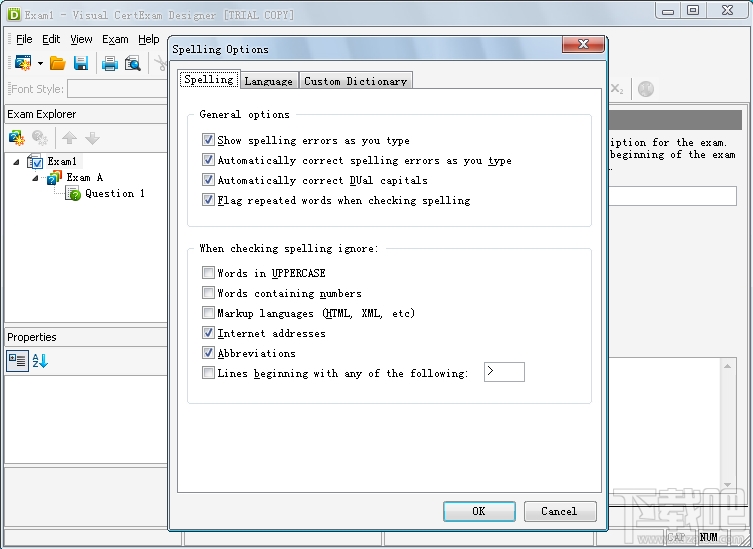Minimize the Visual CertExam Designer window

pos(668,11)
